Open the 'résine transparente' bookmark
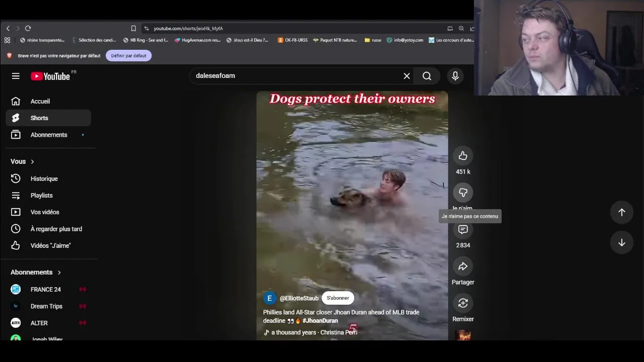 click(x=42, y=40)
